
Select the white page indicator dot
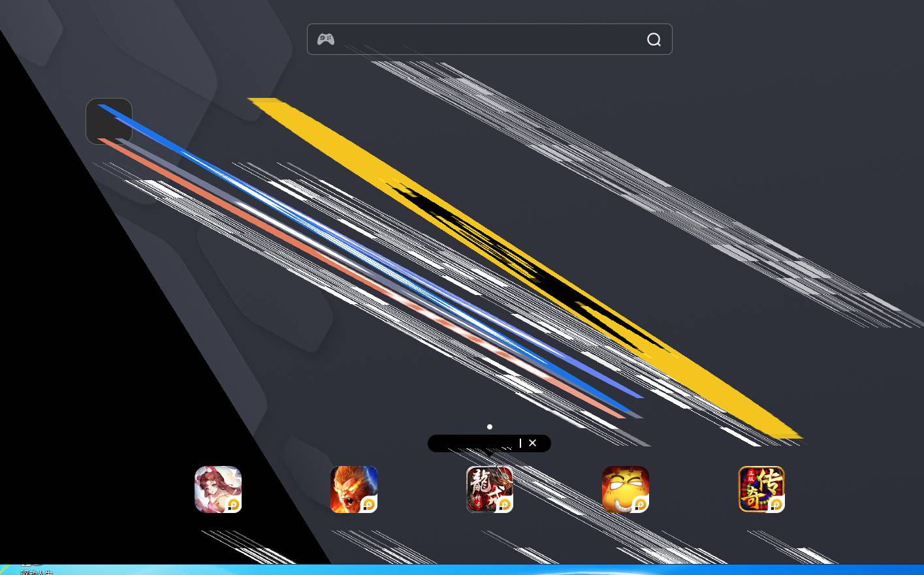490,427
